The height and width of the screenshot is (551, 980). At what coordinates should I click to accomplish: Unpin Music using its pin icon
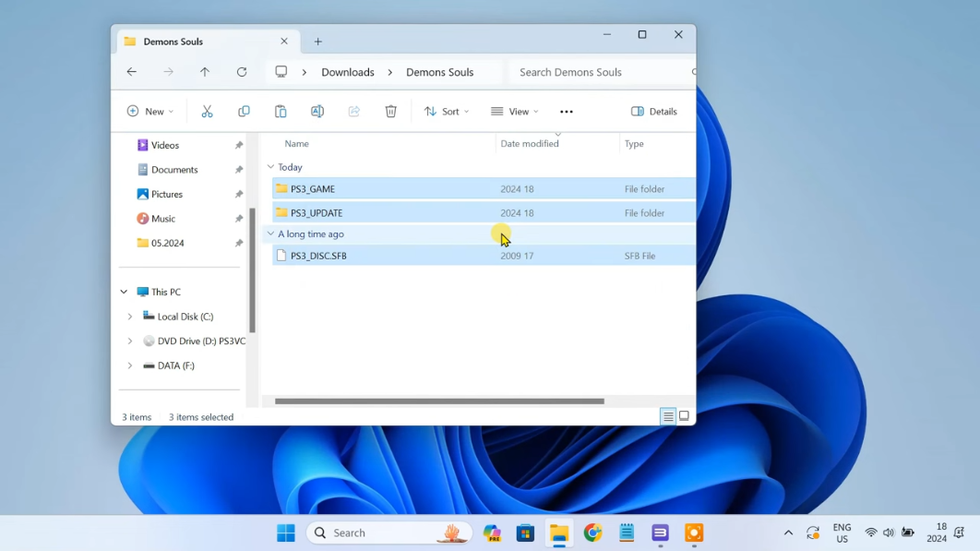click(x=239, y=218)
